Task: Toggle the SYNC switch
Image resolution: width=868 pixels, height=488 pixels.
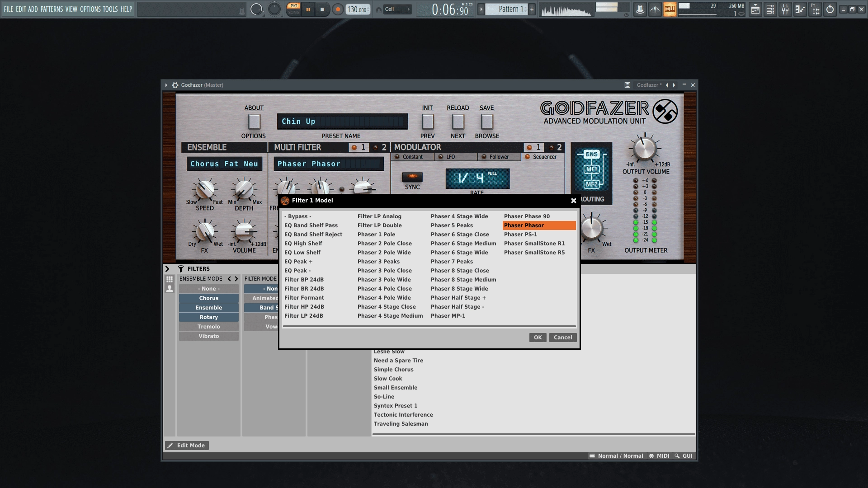Action: (x=412, y=177)
